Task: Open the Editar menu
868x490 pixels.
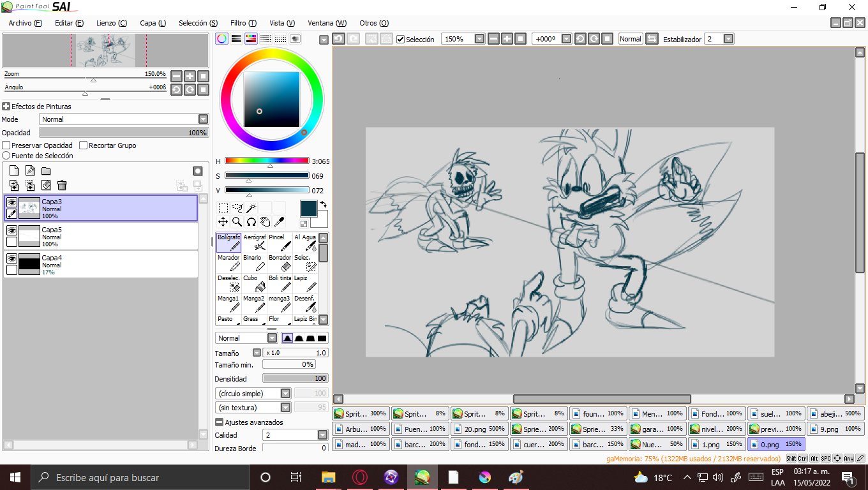Action: pyautogui.click(x=70, y=23)
